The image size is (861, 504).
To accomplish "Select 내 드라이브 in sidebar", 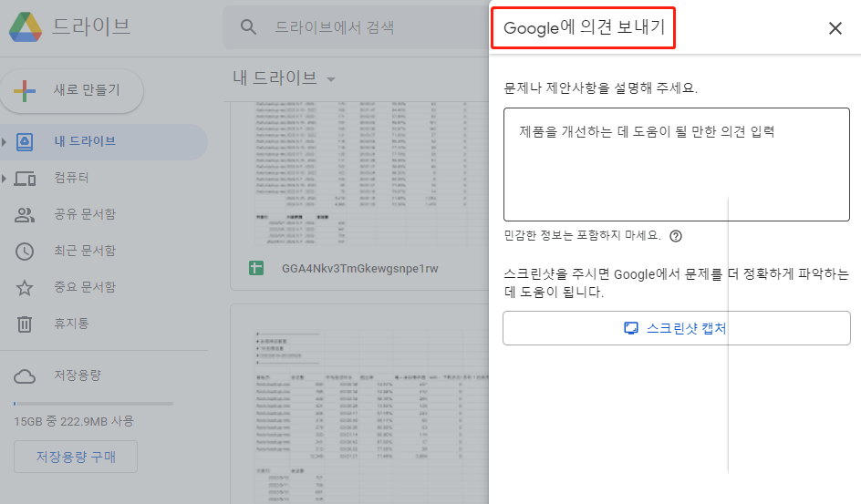I will tap(104, 141).
